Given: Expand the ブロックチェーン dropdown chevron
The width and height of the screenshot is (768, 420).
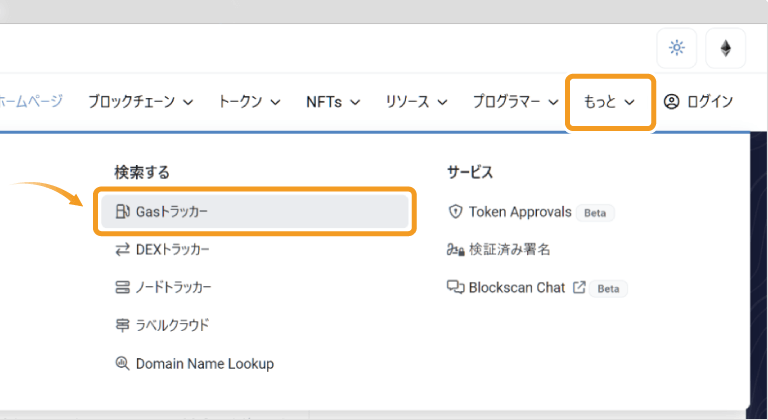Looking at the screenshot, I should (x=188, y=102).
